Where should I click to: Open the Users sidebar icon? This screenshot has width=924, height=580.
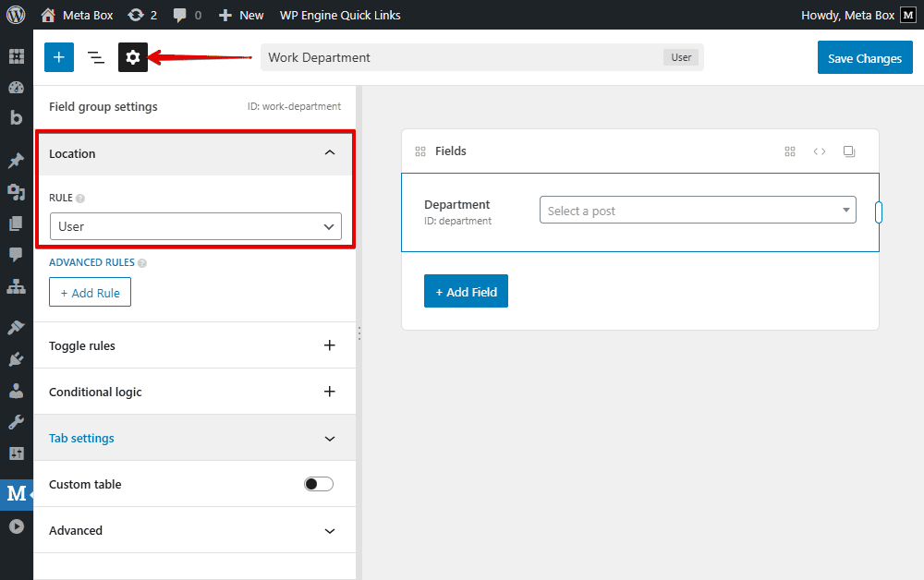pos(16,391)
